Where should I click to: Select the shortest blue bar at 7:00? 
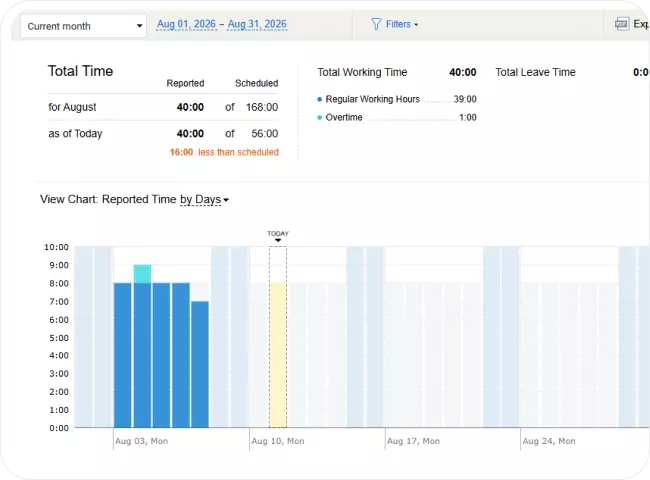[x=200, y=364]
